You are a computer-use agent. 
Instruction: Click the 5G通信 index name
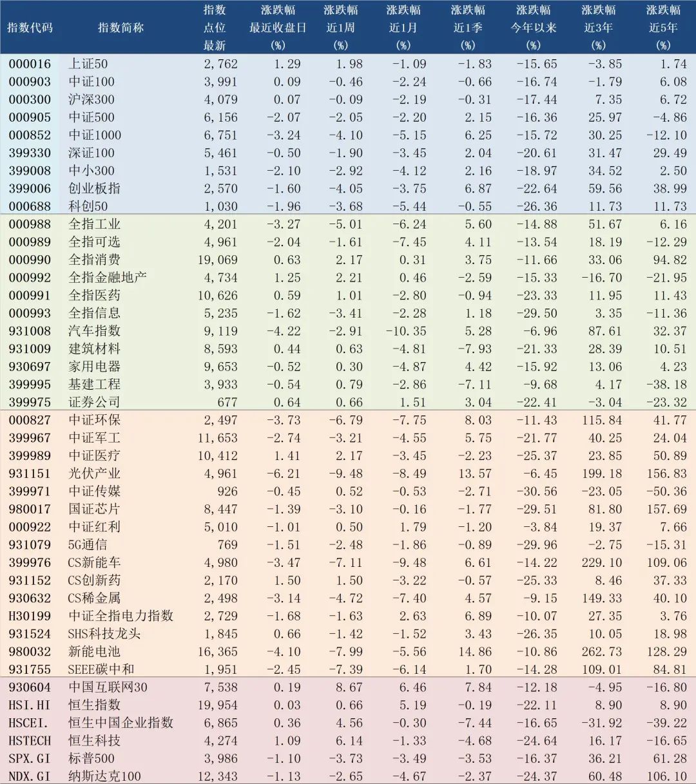coord(88,545)
